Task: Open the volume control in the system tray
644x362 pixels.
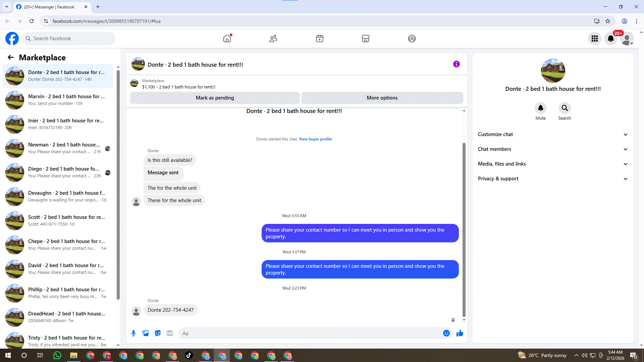Action: 585,355
